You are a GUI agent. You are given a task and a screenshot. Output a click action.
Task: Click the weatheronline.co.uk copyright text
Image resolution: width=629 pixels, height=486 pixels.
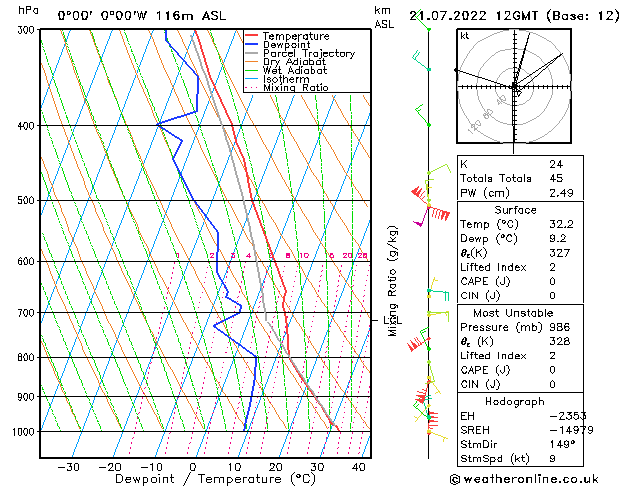click(524, 479)
